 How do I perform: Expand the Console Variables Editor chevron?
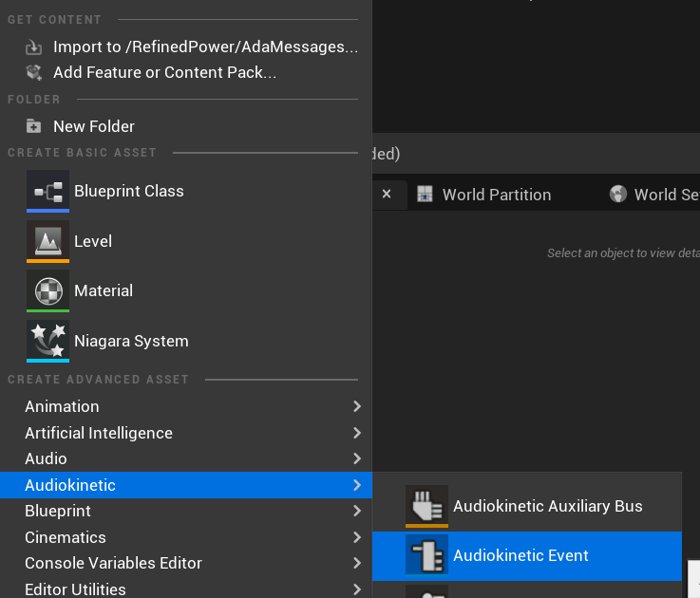[x=357, y=563]
